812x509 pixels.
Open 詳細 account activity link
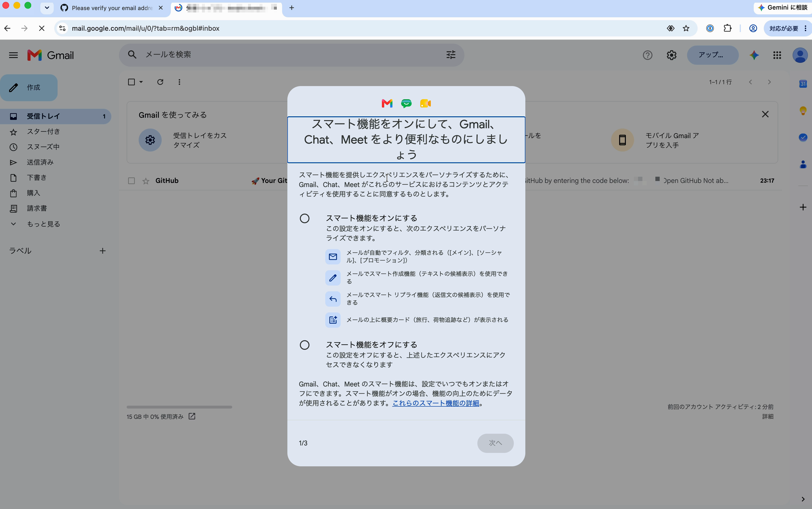coord(768,416)
